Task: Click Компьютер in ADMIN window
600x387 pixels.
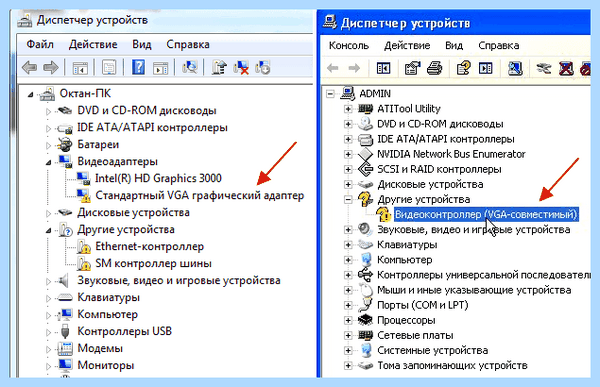Action: [x=404, y=260]
